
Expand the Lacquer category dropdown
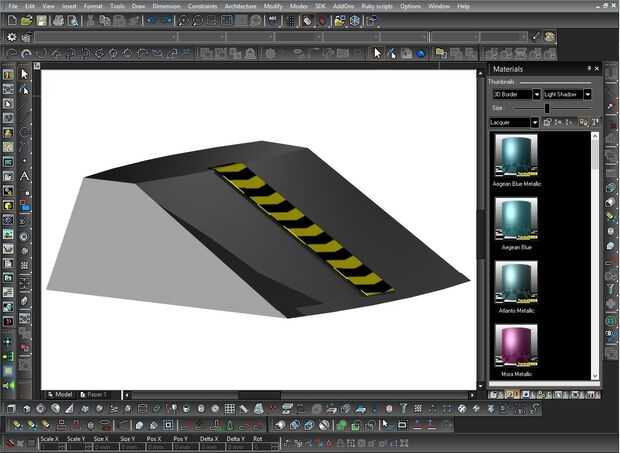pos(535,122)
